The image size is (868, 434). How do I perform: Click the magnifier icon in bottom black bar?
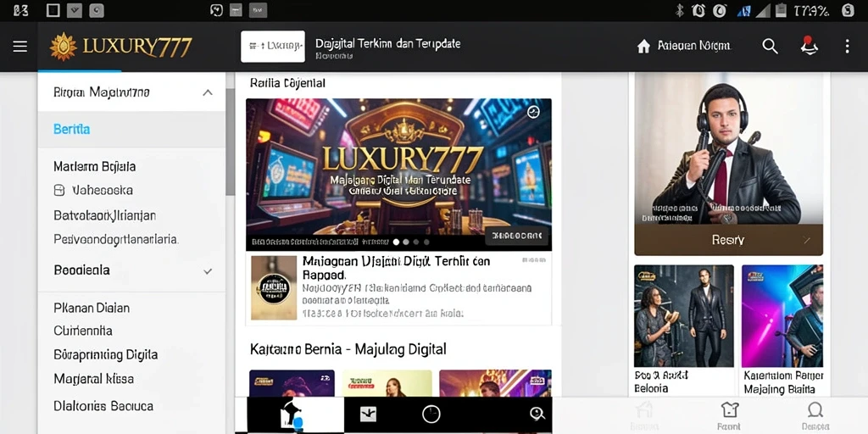pyautogui.click(x=537, y=414)
